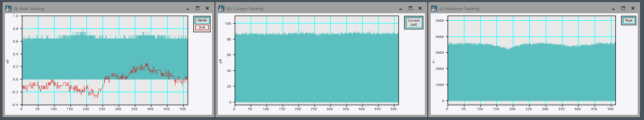Click the EE: Peak Tracking title bar text

coord(29,9)
